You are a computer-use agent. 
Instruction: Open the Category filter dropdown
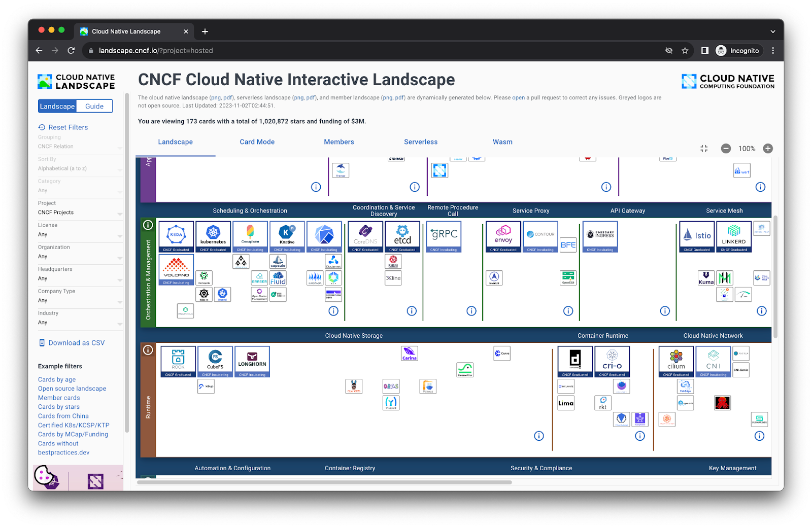point(80,190)
